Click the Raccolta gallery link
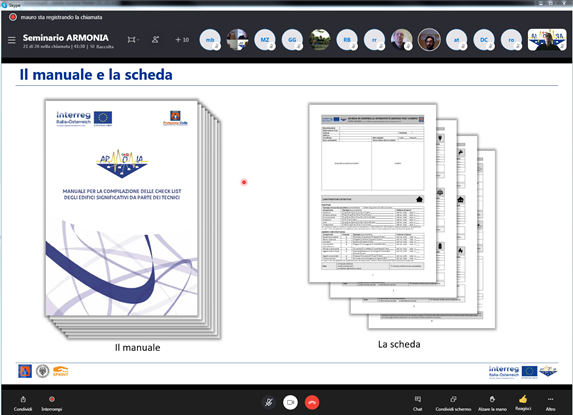The image size is (573, 415). 102,47
